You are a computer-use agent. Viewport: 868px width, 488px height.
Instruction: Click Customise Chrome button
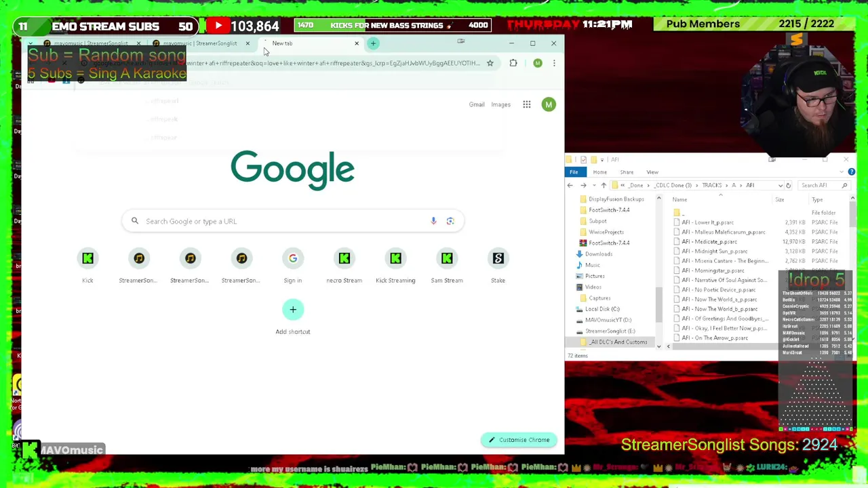519,440
